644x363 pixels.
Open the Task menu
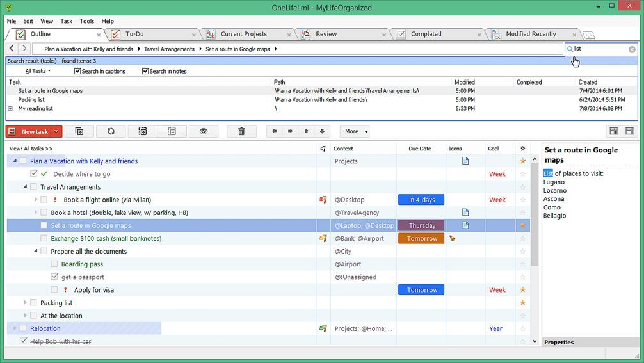tap(66, 21)
